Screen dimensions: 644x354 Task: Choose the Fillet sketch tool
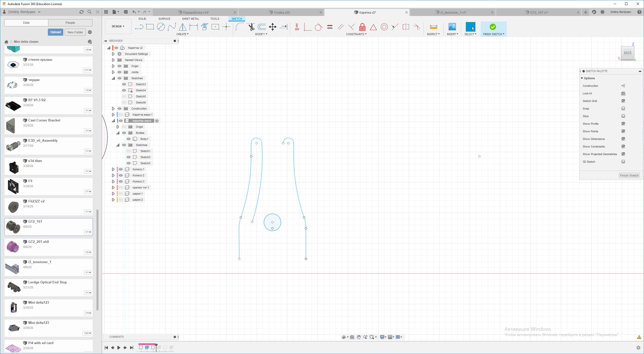[239, 27]
